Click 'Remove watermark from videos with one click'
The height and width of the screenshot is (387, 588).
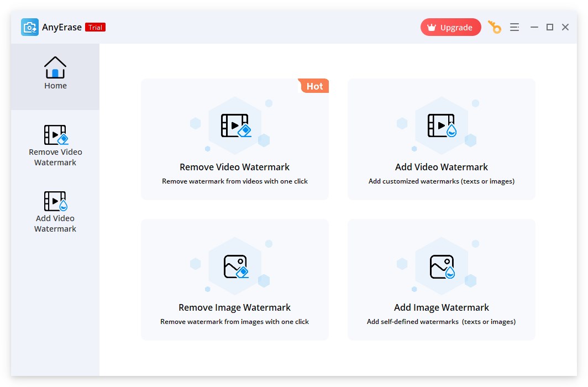235,181
